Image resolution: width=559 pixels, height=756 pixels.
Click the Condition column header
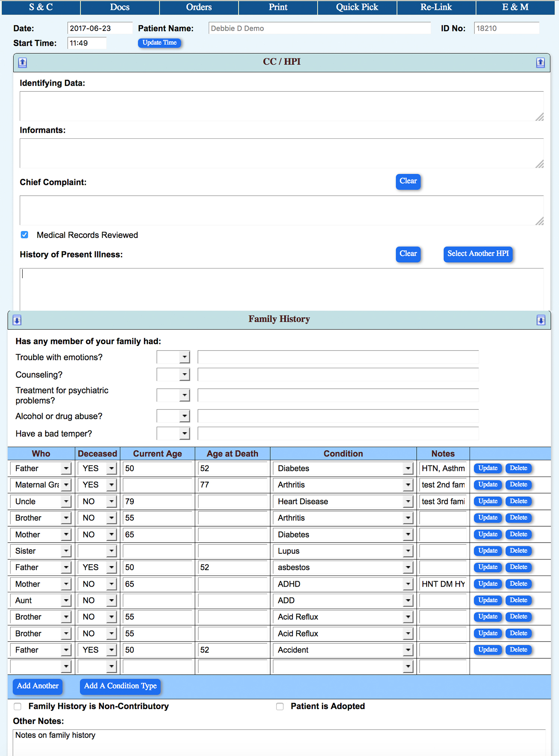[343, 454]
